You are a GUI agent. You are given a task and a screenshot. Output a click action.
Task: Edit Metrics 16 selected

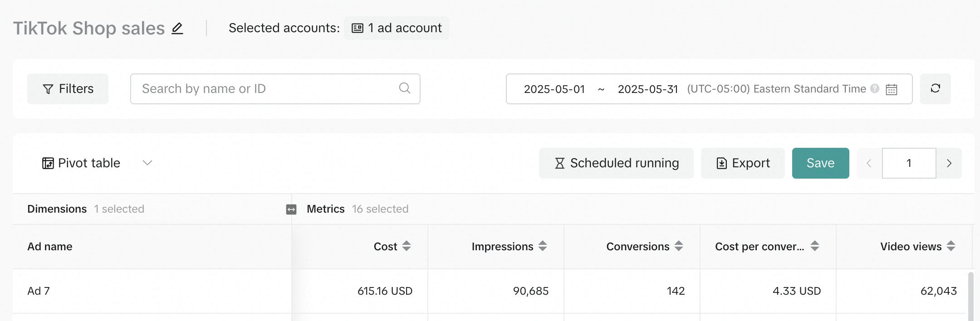[358, 209]
